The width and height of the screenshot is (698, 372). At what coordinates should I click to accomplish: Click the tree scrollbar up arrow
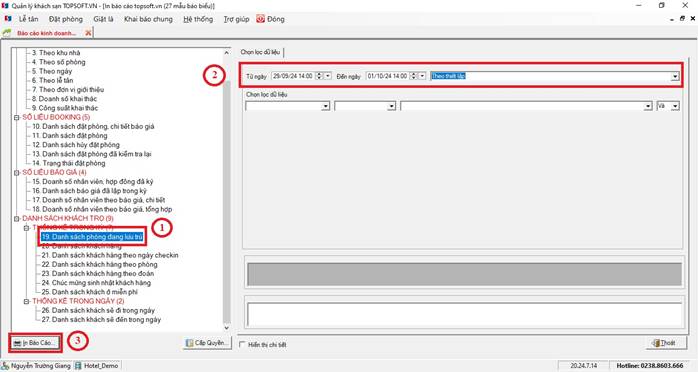click(227, 53)
